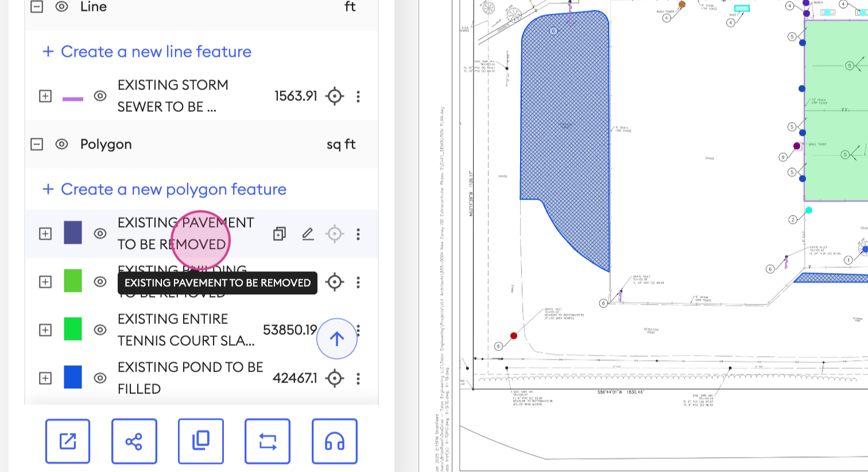
Task: Click the swap arrows icon button
Action: click(x=268, y=441)
